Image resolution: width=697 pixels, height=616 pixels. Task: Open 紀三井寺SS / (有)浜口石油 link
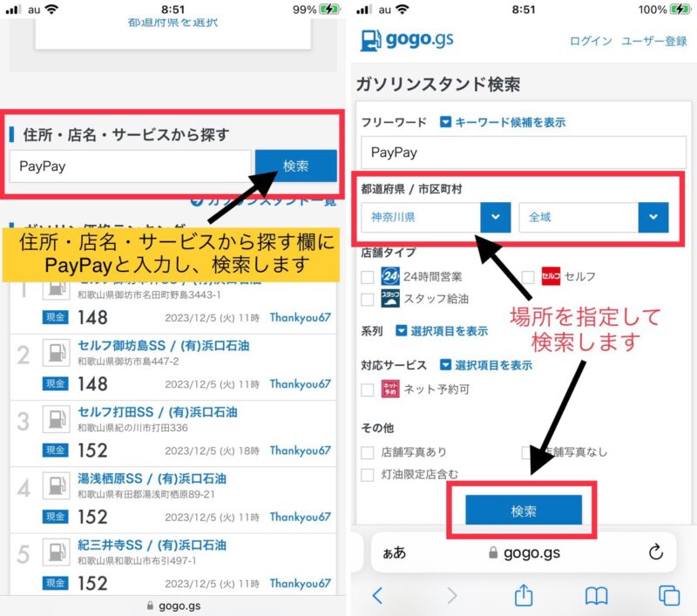[x=152, y=545]
